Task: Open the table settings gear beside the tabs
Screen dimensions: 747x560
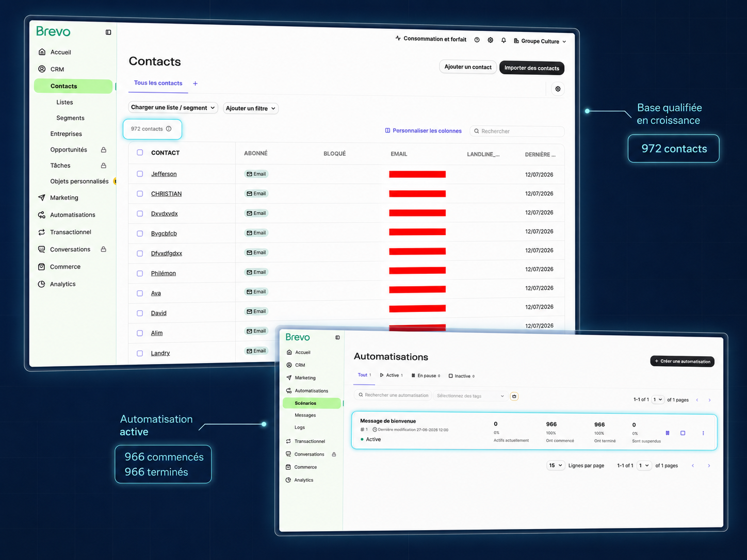Action: coord(558,89)
